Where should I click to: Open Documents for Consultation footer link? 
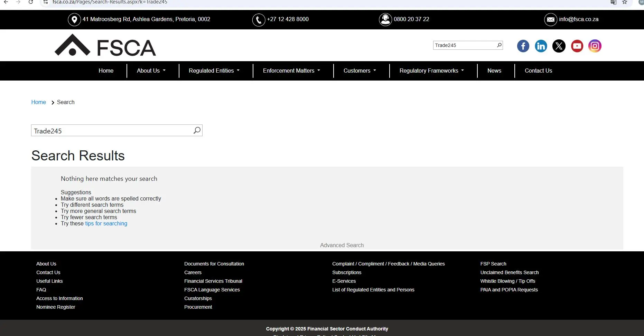point(214,264)
